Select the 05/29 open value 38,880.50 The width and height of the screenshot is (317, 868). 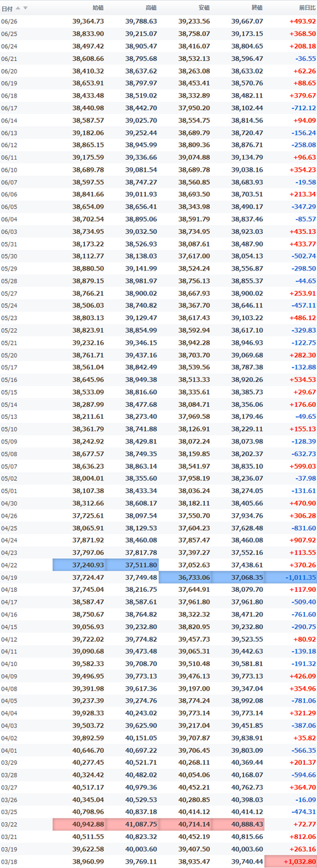pyautogui.click(x=88, y=269)
